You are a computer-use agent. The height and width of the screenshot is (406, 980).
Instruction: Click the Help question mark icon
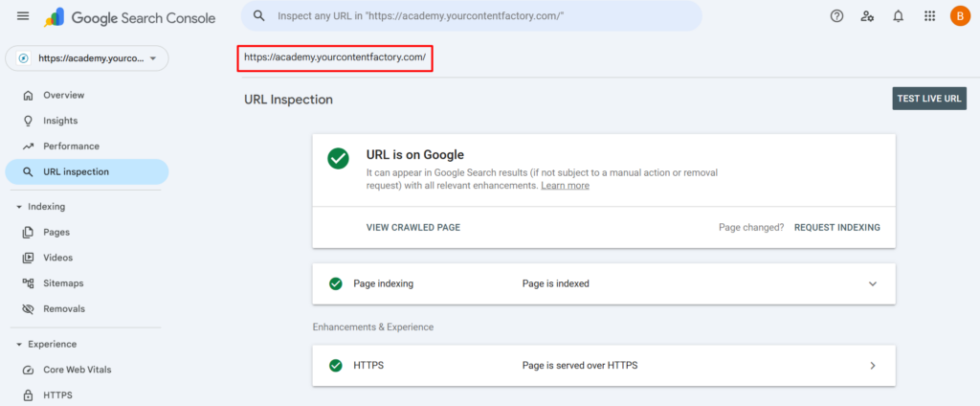tap(836, 16)
